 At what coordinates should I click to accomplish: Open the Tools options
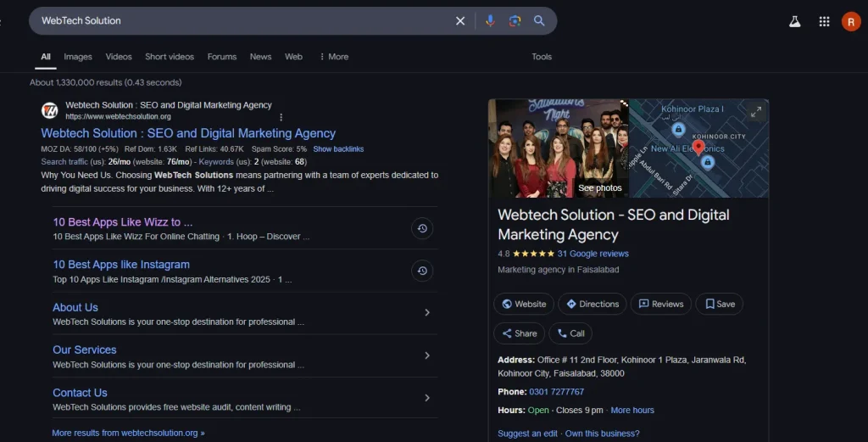pos(542,57)
